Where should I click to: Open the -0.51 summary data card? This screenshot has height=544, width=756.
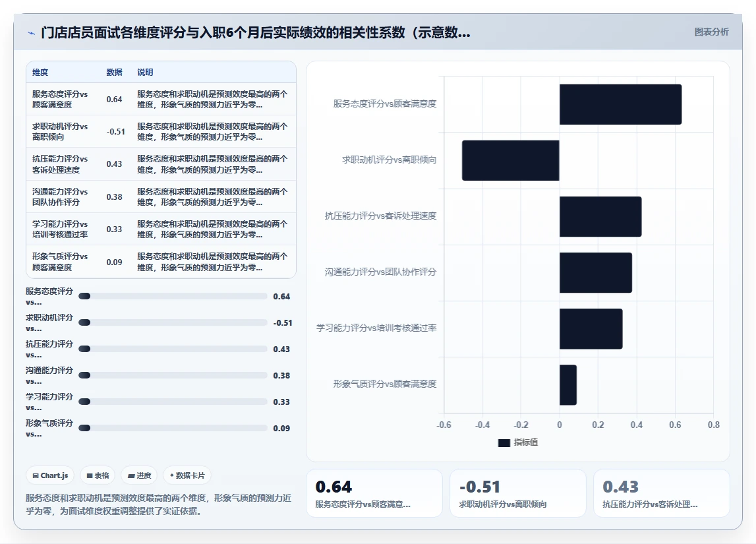518,493
